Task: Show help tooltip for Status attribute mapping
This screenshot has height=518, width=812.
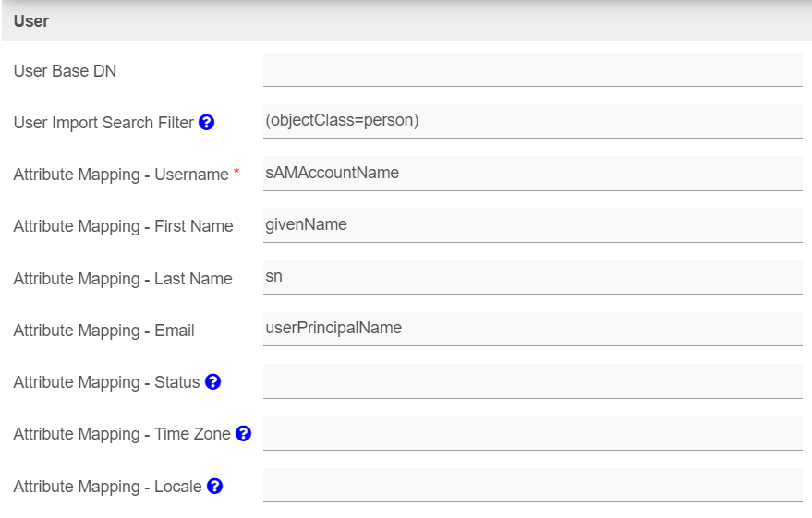Action: [x=212, y=381]
